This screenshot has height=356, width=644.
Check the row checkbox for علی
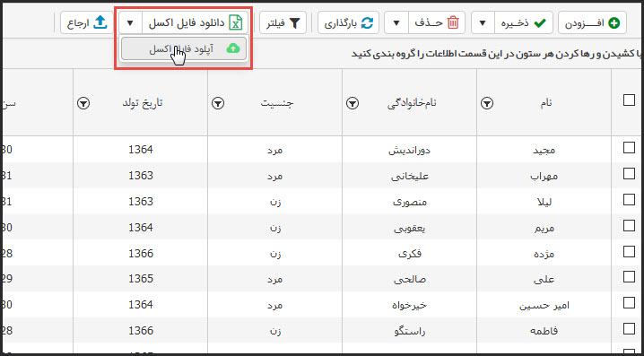tap(629, 277)
